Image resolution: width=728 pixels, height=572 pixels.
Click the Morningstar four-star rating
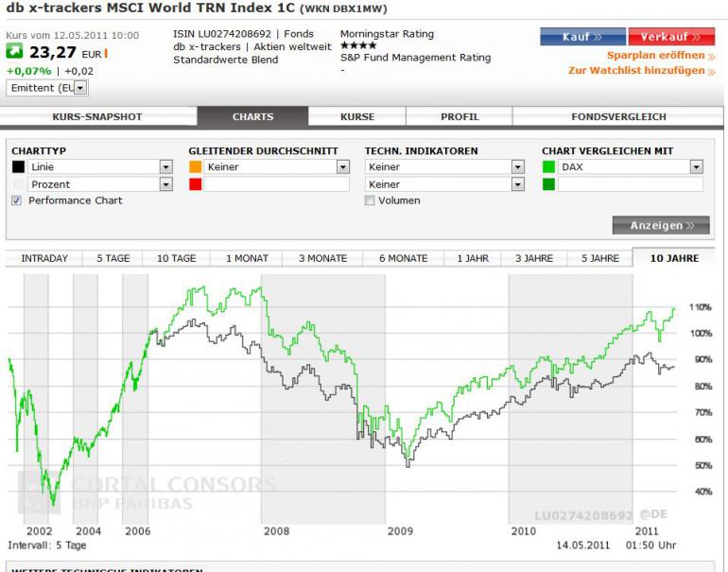(x=358, y=45)
